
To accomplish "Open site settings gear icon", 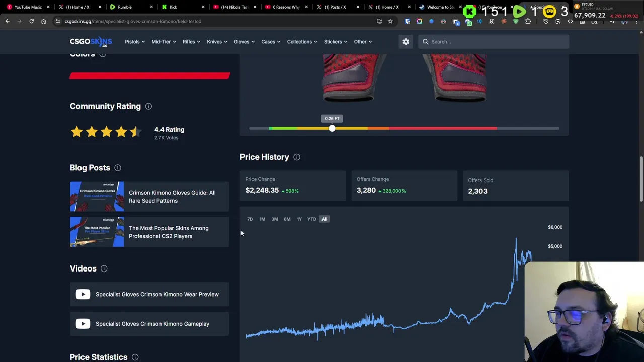I will tap(406, 42).
